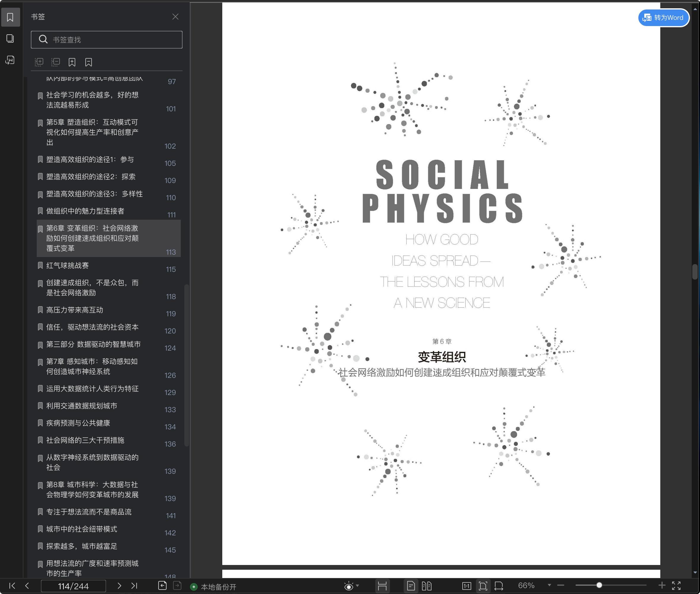Open bookmark 从数字神经系统到数据驱动的社会

click(108, 463)
